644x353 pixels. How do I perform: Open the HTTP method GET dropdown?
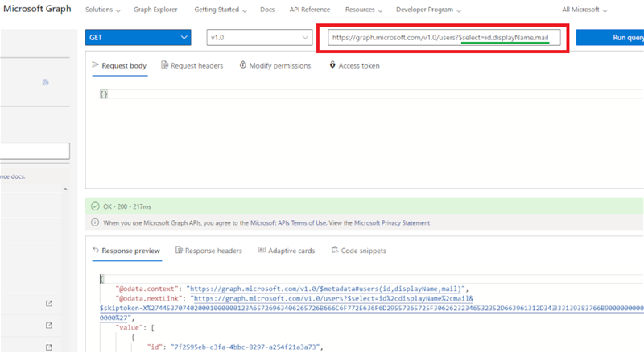(x=138, y=38)
